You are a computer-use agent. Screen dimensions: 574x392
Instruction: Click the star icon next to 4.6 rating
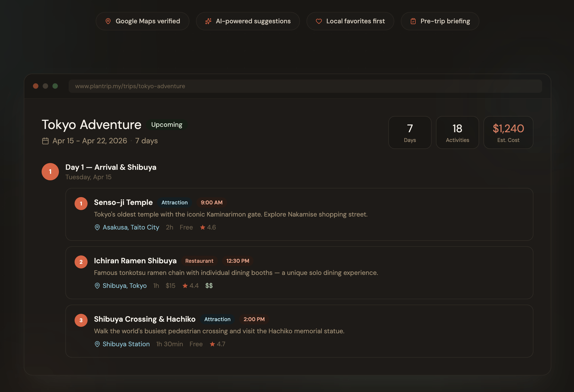(x=203, y=227)
